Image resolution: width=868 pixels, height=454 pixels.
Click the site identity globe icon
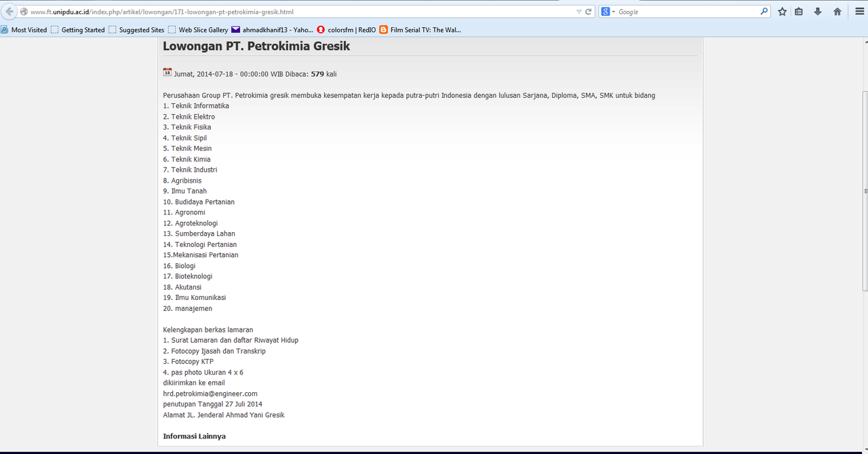point(24,12)
